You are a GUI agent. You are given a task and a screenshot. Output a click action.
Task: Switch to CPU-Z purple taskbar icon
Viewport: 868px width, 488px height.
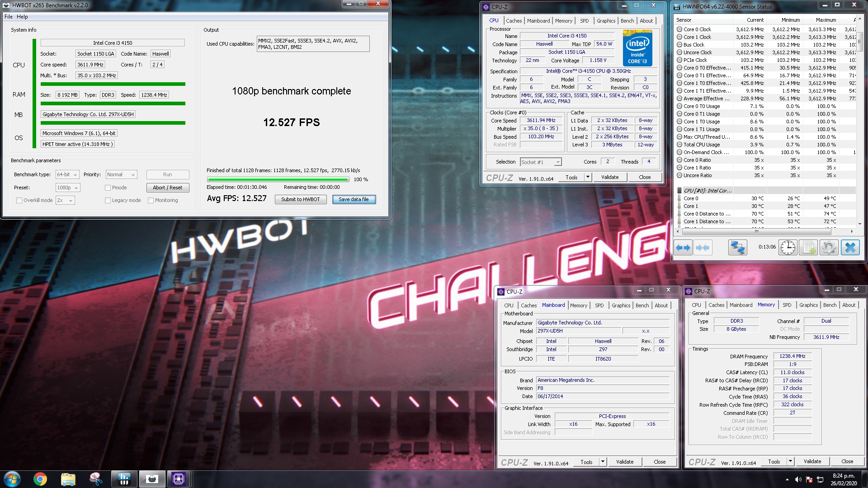point(179,479)
